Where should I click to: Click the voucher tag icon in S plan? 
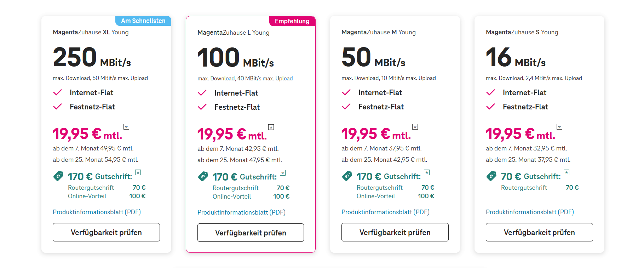click(x=491, y=176)
